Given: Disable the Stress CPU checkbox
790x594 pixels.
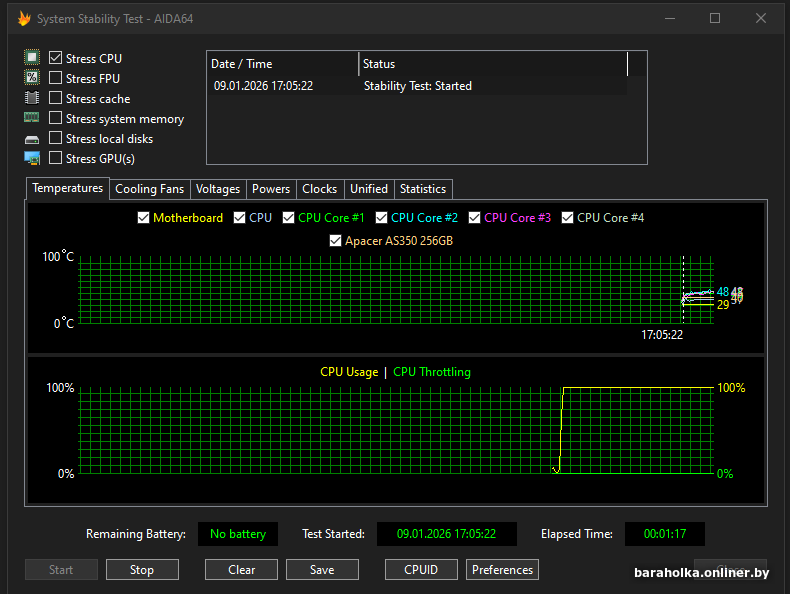Looking at the screenshot, I should pos(56,58).
